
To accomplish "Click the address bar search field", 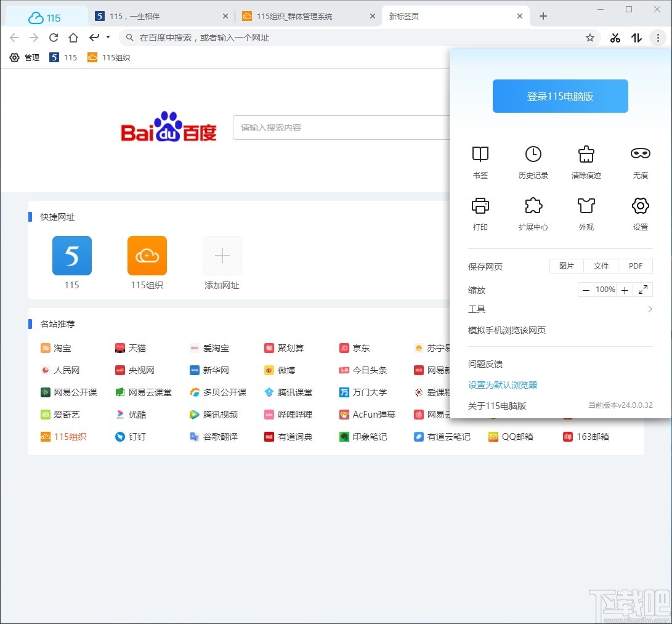I will pyautogui.click(x=360, y=38).
